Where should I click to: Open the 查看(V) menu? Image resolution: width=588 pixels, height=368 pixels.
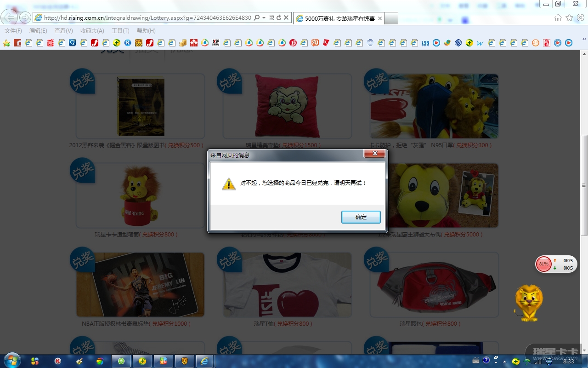pos(63,31)
